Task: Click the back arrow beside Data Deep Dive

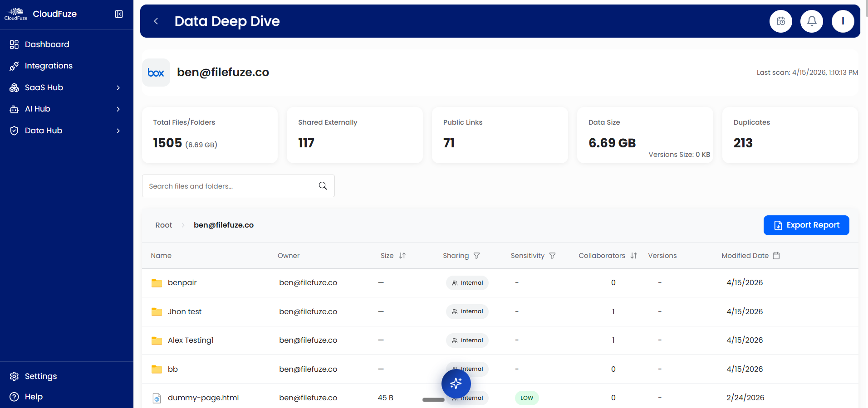Action: point(156,21)
